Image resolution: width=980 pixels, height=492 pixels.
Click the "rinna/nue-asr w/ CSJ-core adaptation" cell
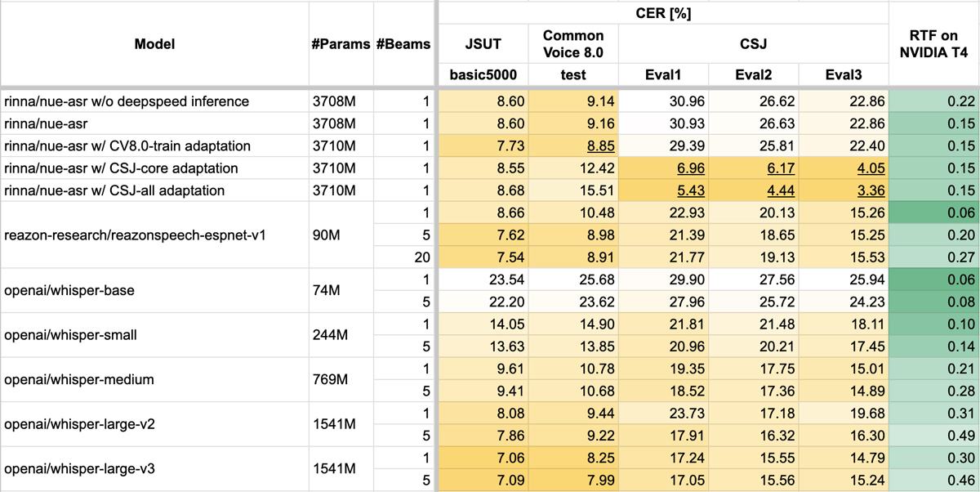[x=154, y=168]
